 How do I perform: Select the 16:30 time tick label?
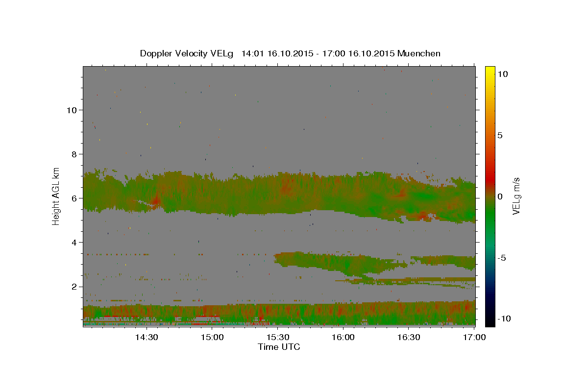pos(409,337)
